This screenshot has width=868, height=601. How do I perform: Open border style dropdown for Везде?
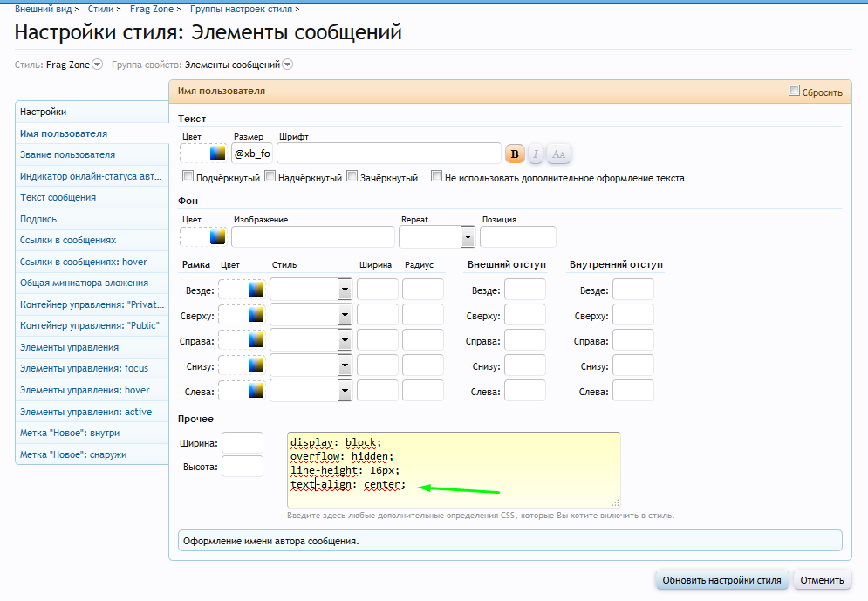pos(311,290)
